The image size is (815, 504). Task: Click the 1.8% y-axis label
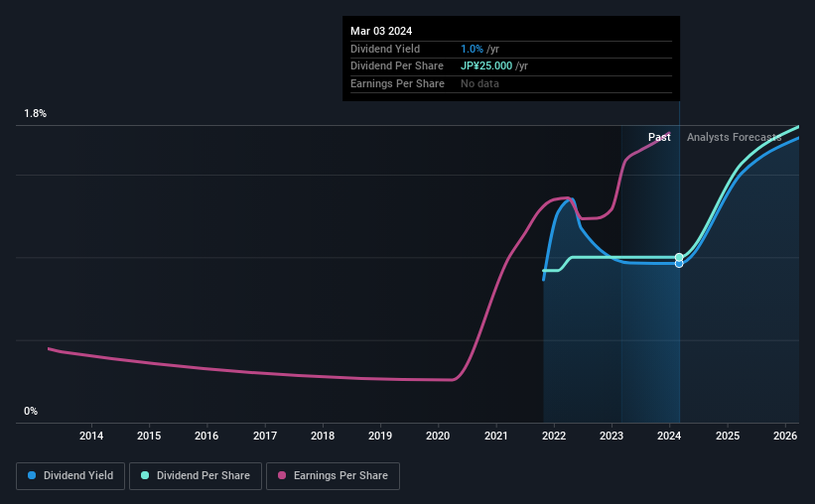point(36,113)
